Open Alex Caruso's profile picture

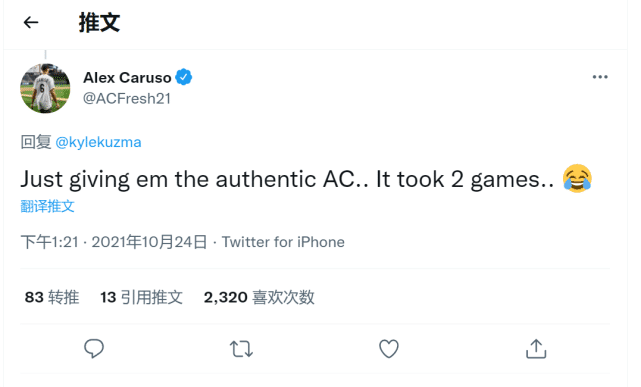click(x=45, y=88)
